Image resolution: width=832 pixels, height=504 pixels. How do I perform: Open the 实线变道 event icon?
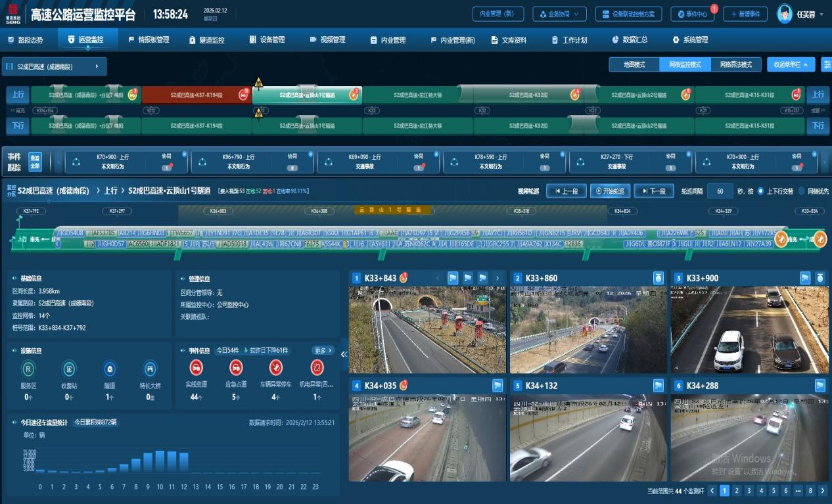coord(195,367)
